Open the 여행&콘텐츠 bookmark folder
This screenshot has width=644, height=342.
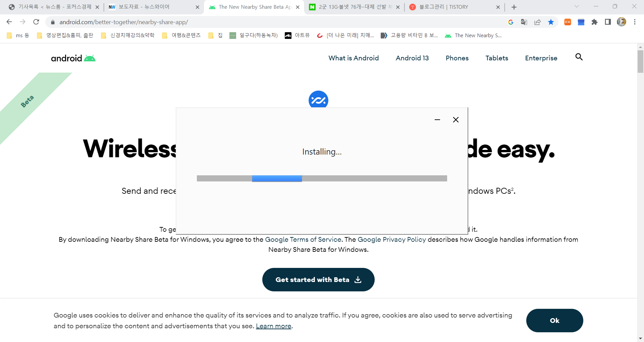point(181,36)
